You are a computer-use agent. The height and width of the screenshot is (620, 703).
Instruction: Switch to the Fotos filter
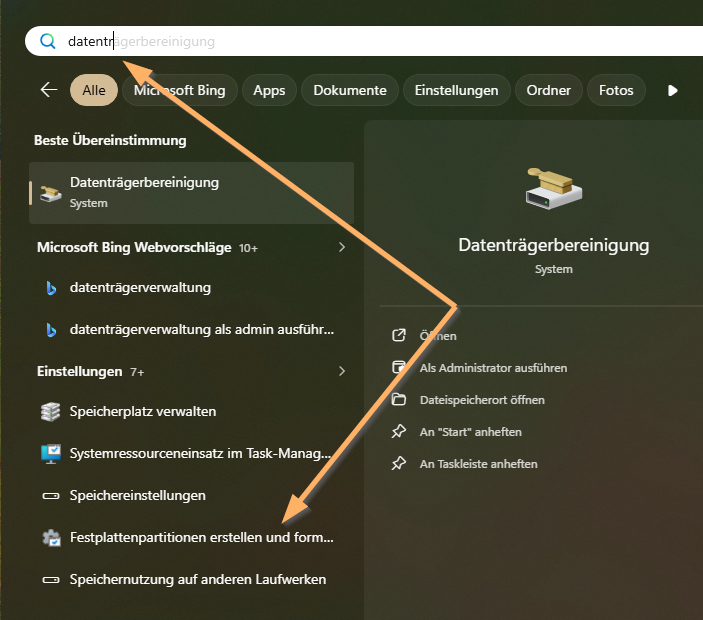click(616, 90)
